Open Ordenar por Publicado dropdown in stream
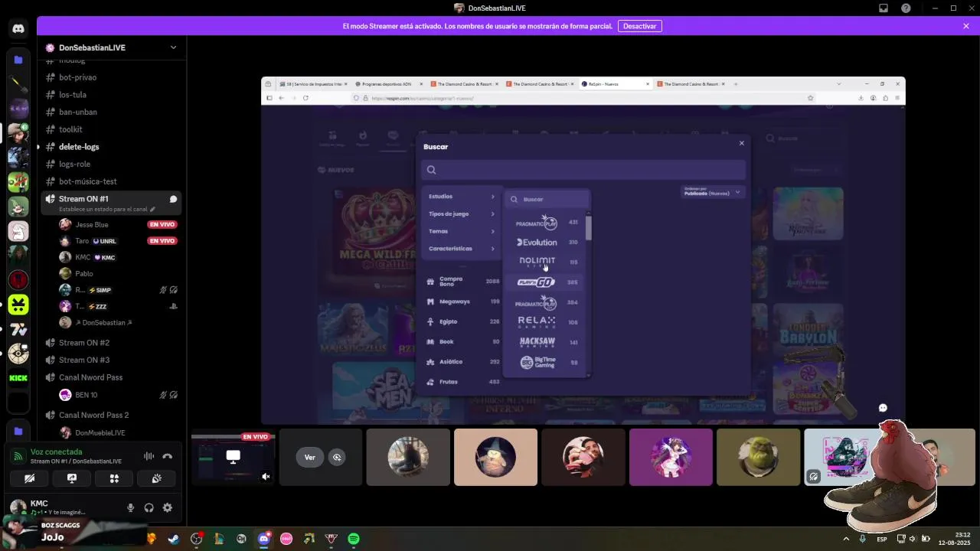 tap(712, 192)
